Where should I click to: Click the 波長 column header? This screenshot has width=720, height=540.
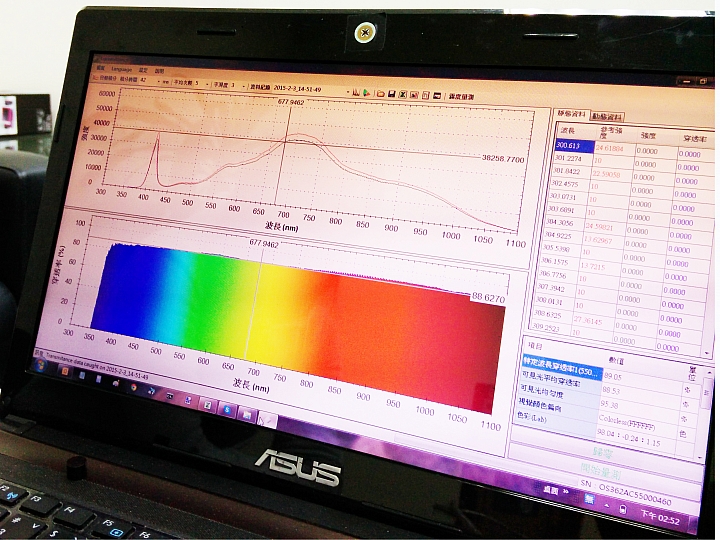pos(568,131)
